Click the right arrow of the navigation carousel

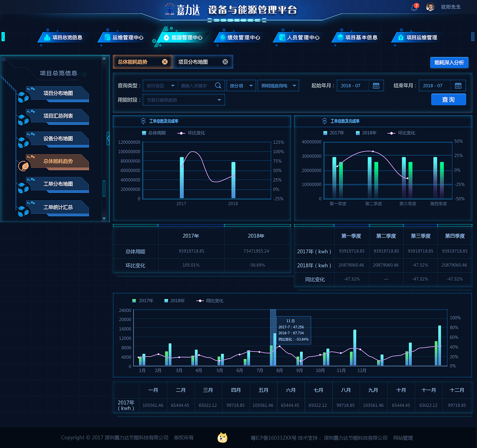coord(473,36)
